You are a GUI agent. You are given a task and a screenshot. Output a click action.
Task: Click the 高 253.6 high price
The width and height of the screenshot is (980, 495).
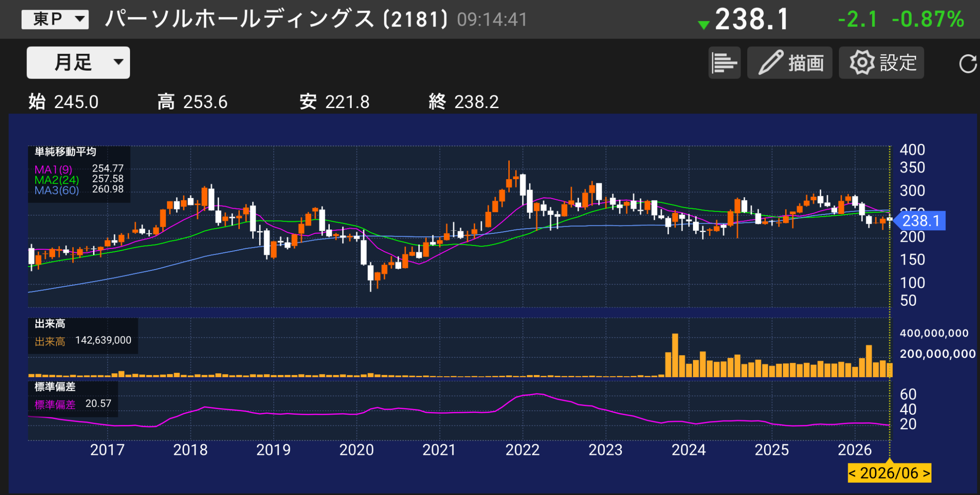[x=192, y=102]
